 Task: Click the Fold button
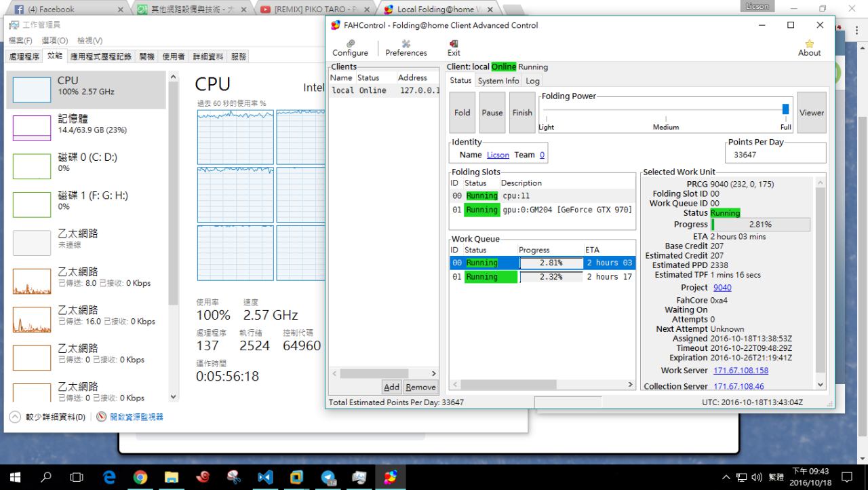click(x=462, y=113)
